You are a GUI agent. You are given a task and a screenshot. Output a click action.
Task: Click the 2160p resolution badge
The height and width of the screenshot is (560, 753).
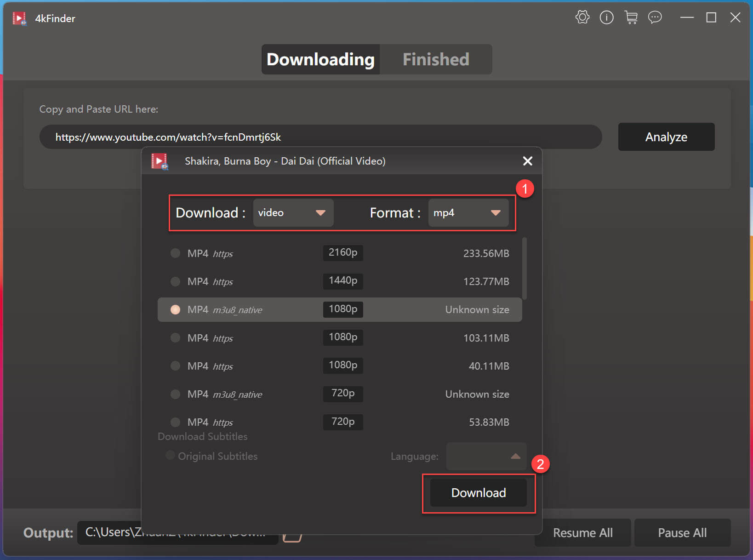click(x=343, y=252)
